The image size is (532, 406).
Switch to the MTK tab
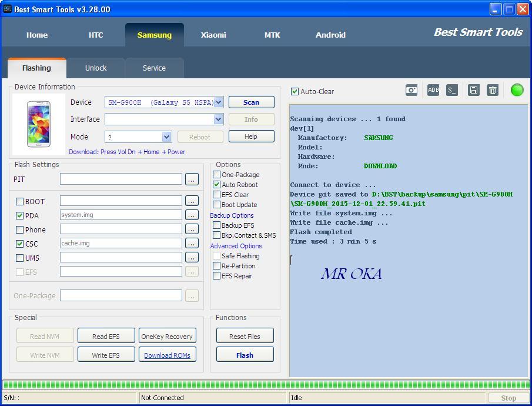pyautogui.click(x=272, y=35)
